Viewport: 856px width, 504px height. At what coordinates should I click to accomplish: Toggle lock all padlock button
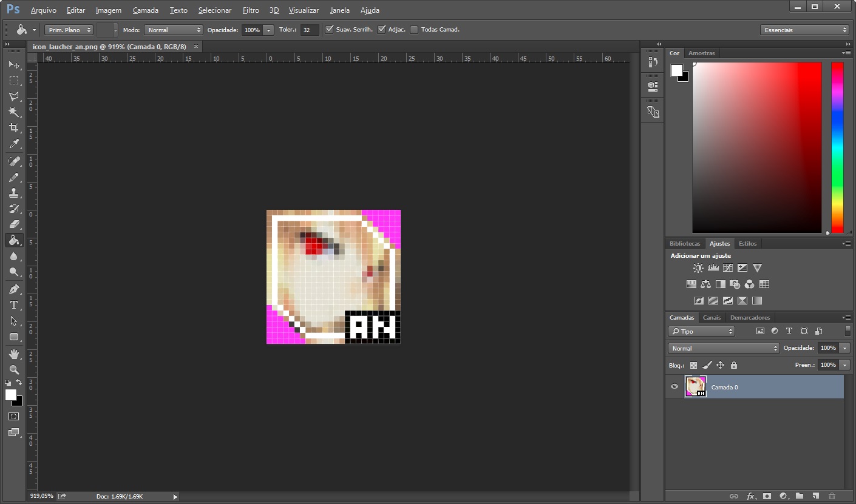[x=733, y=365]
